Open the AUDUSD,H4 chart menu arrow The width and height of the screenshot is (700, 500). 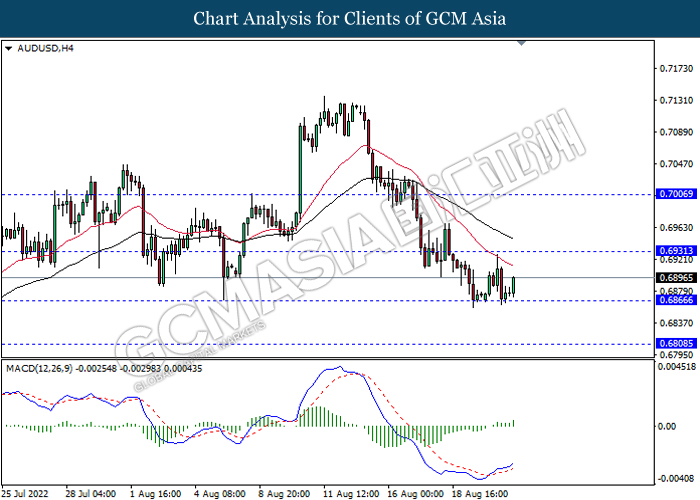[x=8, y=49]
